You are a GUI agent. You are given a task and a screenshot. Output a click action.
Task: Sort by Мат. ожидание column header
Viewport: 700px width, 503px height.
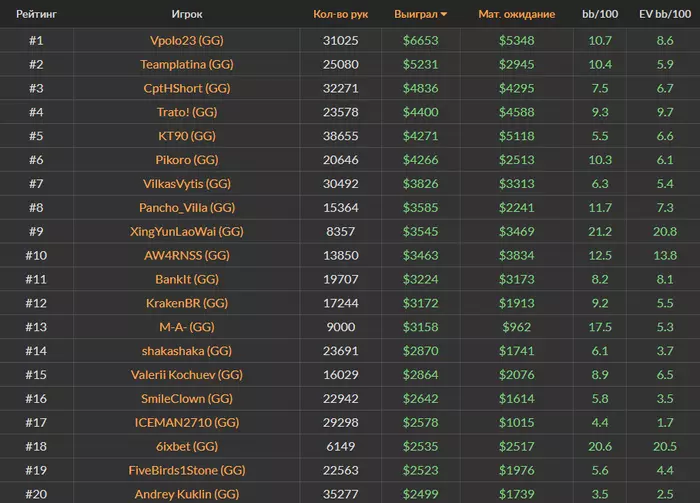526,15
